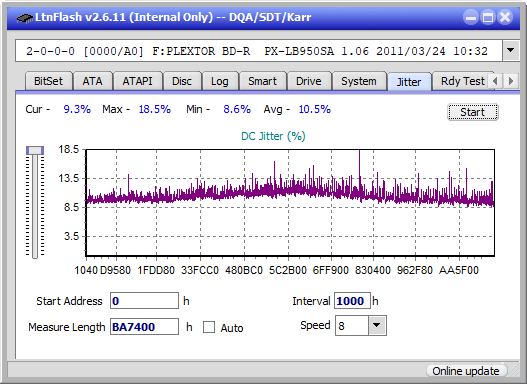Close the LtnFlash window

coord(505,17)
